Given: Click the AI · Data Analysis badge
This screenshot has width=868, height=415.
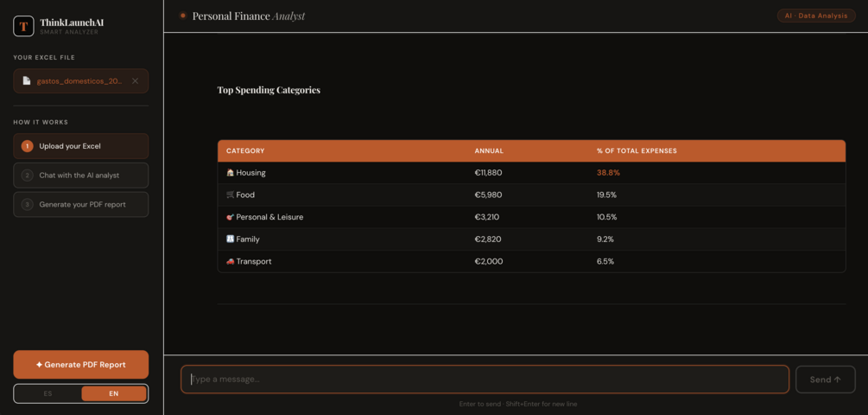Looking at the screenshot, I should [816, 16].
